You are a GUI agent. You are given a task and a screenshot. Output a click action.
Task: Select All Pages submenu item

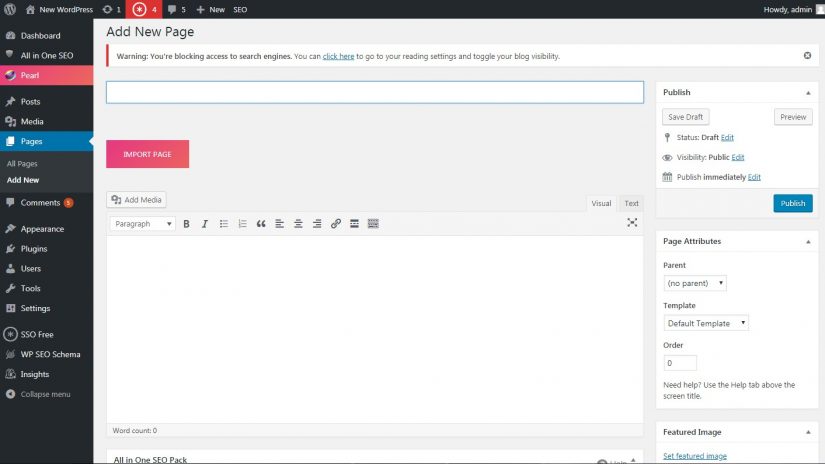point(22,164)
